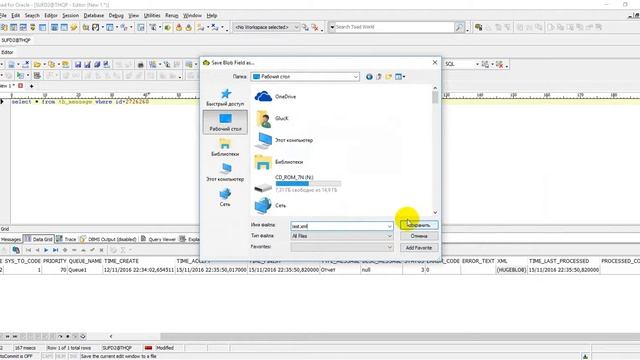The image size is (640, 360).
Task: Open the Window menu
Action: (192, 16)
